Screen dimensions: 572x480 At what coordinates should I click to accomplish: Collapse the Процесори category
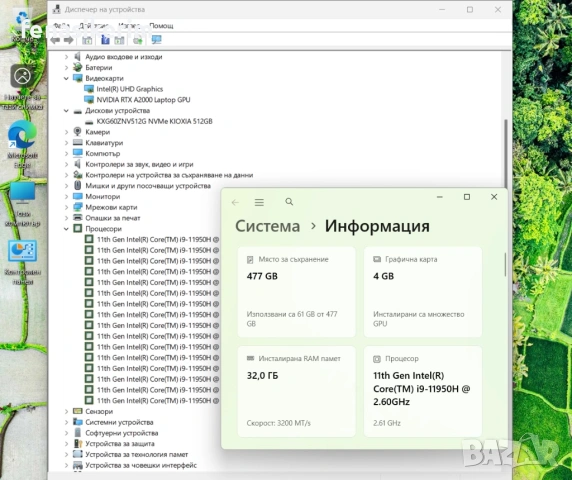coord(66,229)
